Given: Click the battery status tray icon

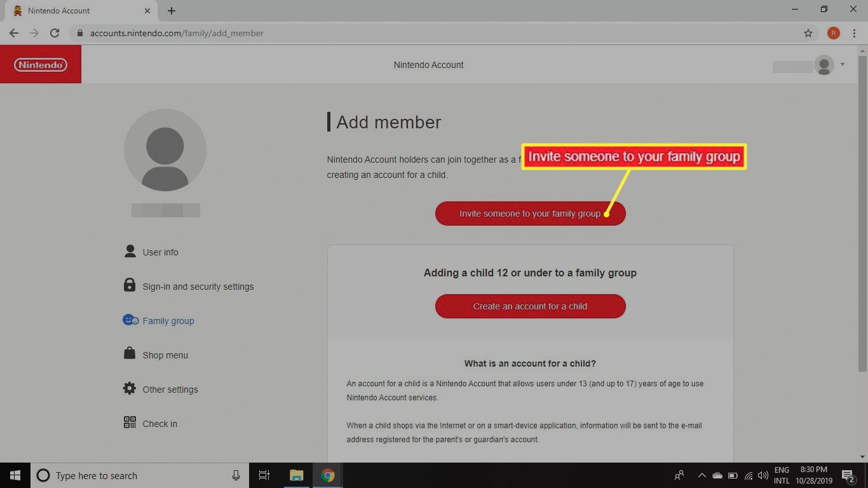Looking at the screenshot, I should pyautogui.click(x=733, y=475).
